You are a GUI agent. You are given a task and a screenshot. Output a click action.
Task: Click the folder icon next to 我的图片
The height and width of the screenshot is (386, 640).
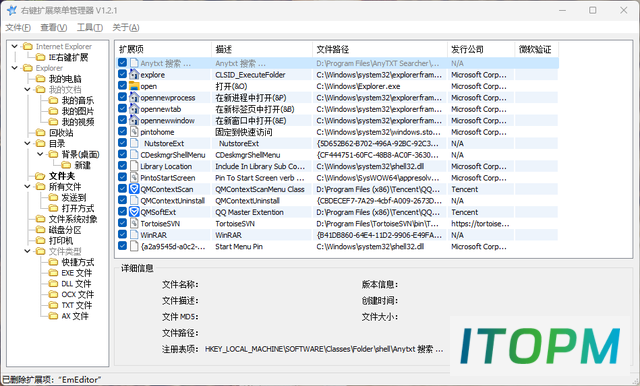(53, 111)
